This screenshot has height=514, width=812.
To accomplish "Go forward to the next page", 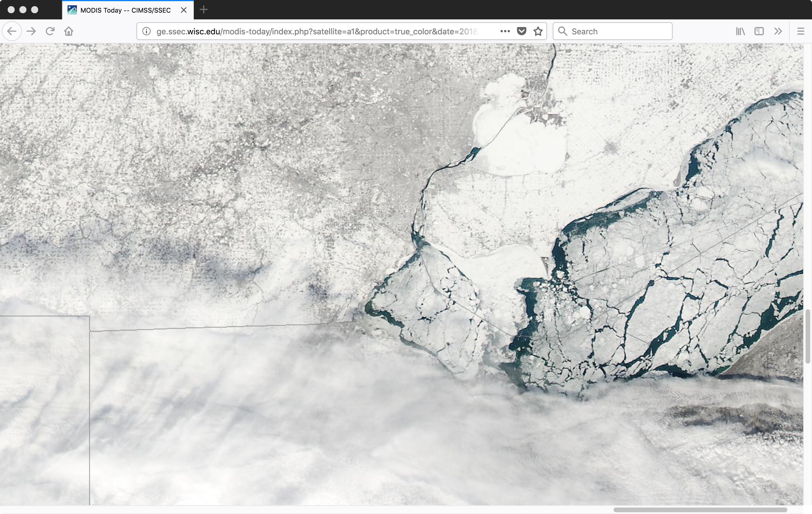I will (x=31, y=31).
